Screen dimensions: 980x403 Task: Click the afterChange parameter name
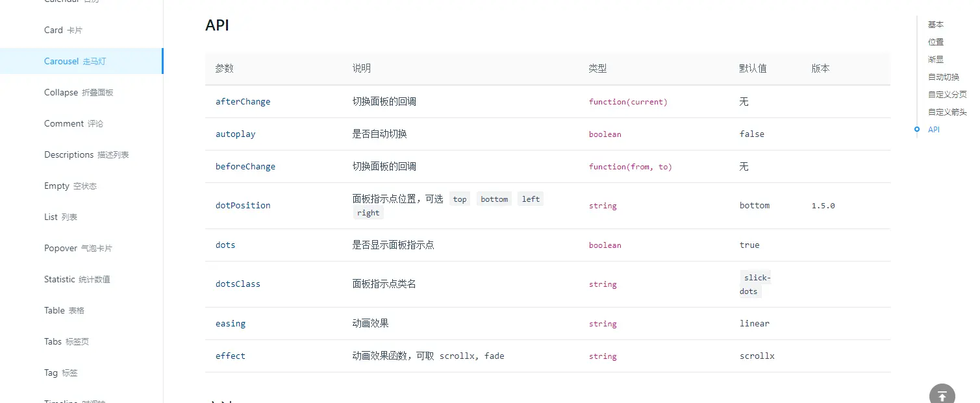click(x=243, y=102)
